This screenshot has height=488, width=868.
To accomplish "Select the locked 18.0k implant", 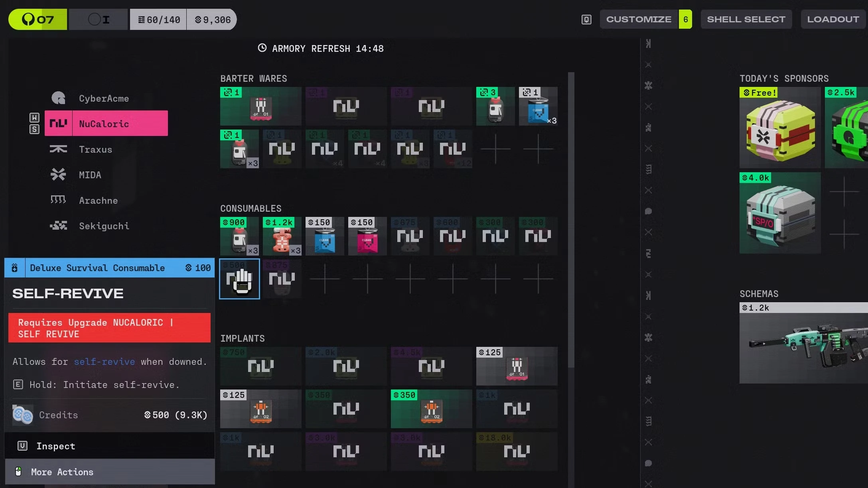I will click(x=517, y=451).
